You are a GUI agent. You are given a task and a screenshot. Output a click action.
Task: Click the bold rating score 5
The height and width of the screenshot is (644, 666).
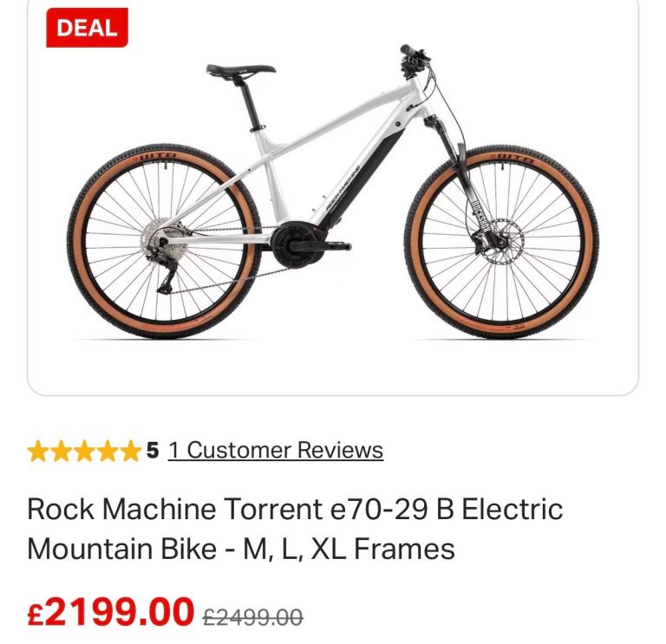pyautogui.click(x=153, y=451)
